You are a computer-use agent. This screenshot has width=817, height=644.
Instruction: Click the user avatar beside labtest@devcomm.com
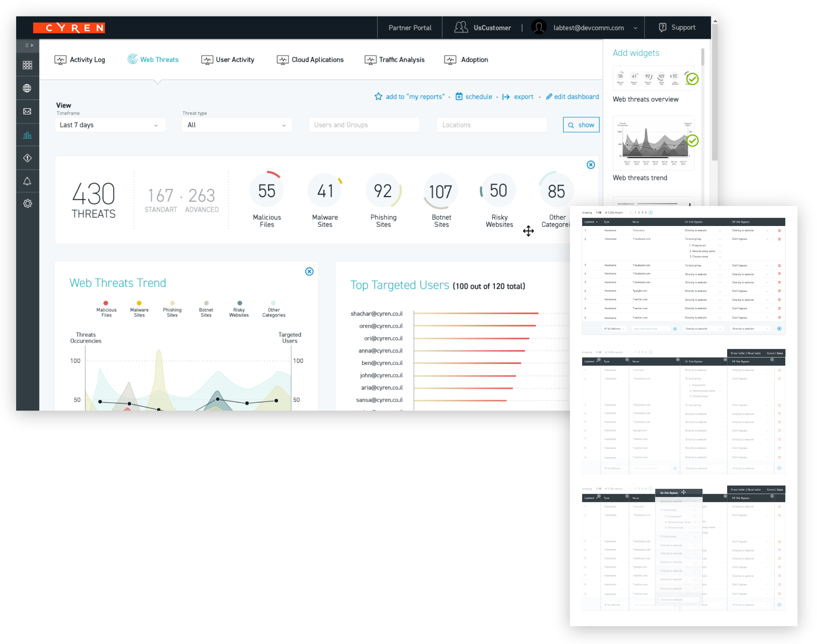click(x=539, y=27)
